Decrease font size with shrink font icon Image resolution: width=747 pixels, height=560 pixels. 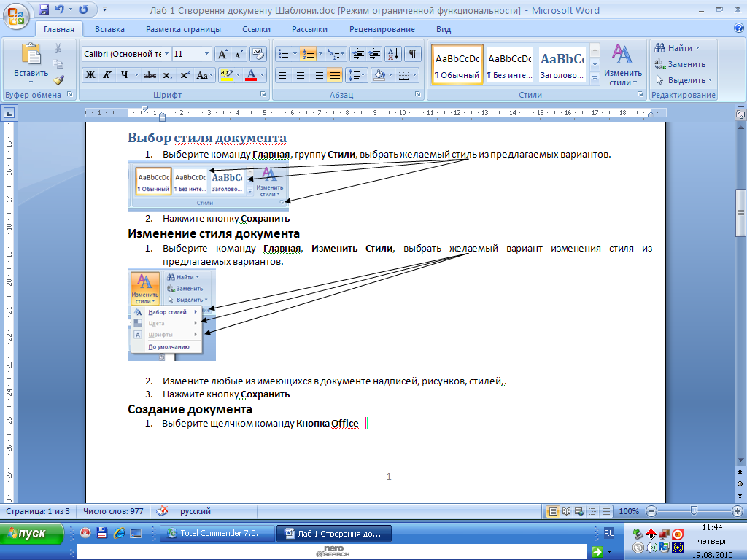[239, 54]
